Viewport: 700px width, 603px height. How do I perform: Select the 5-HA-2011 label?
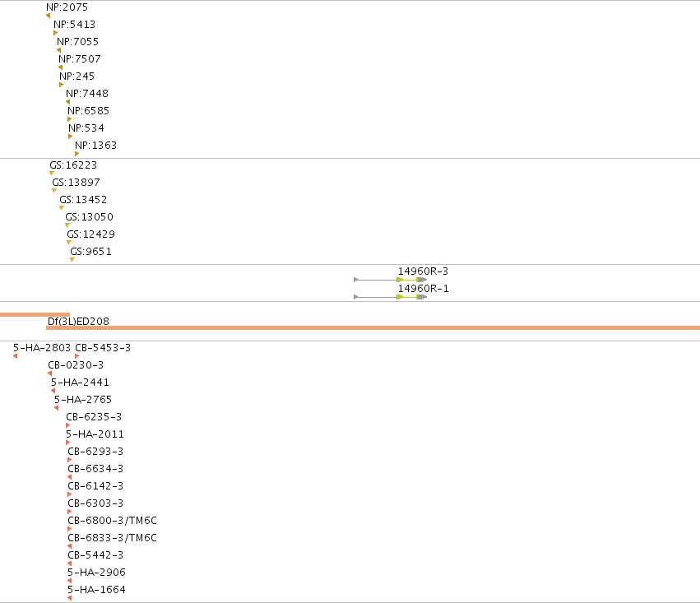coord(95,434)
